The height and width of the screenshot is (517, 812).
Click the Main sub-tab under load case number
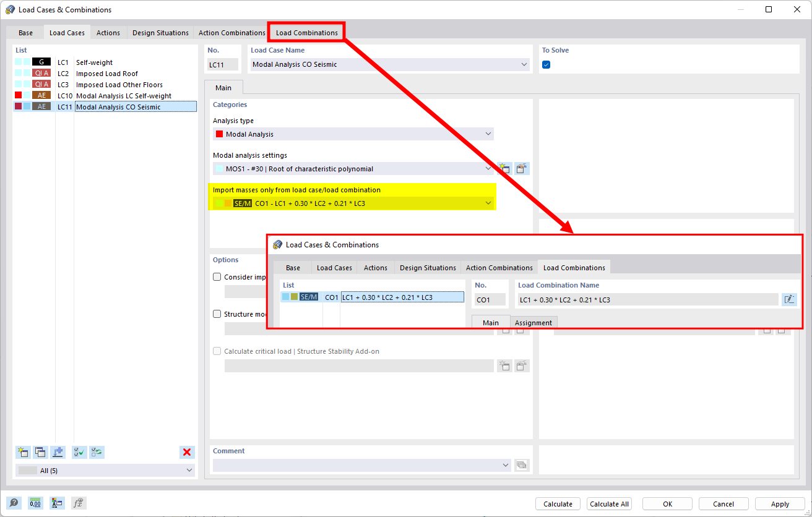coord(223,88)
